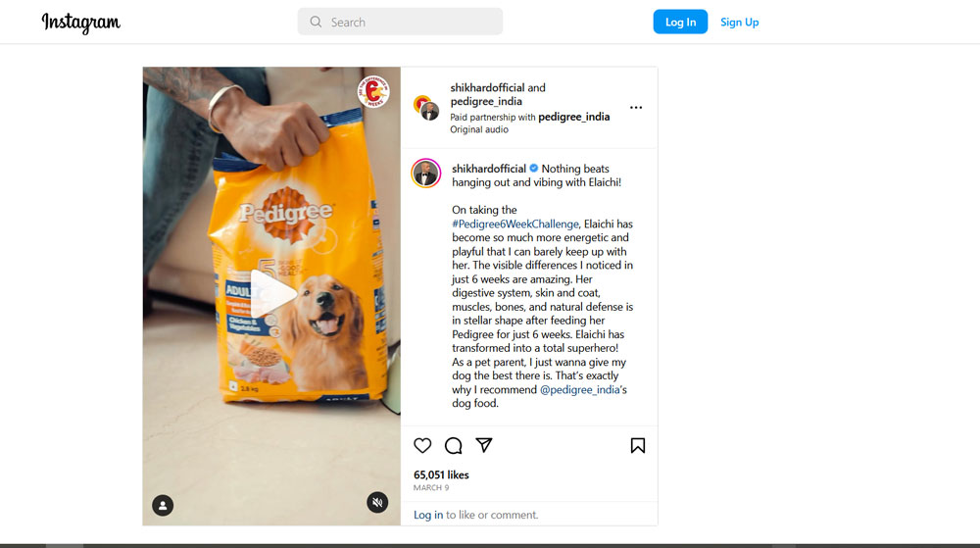Open comments with the speech bubble icon
Screen dimensions: 980x548
tap(453, 445)
